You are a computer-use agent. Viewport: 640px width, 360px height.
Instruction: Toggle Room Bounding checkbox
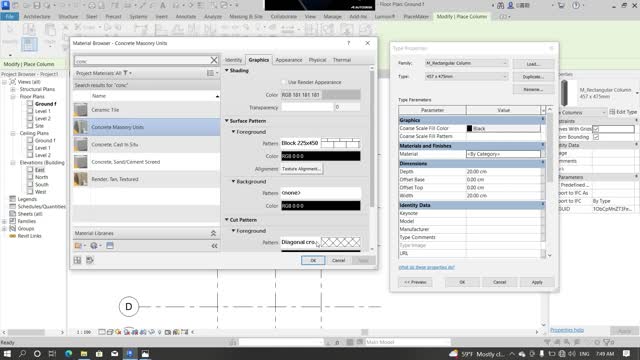pyautogui.click(x=596, y=137)
